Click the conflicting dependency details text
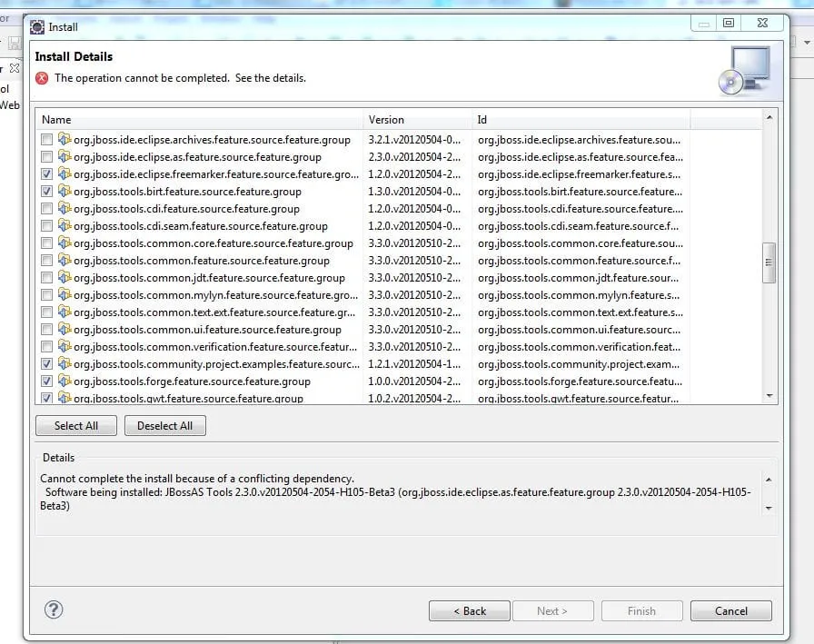The width and height of the screenshot is (814, 644). pos(197,479)
